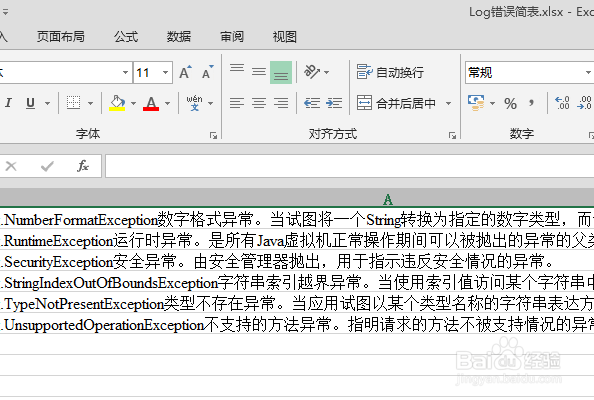Open text orientation icon

click(x=312, y=72)
